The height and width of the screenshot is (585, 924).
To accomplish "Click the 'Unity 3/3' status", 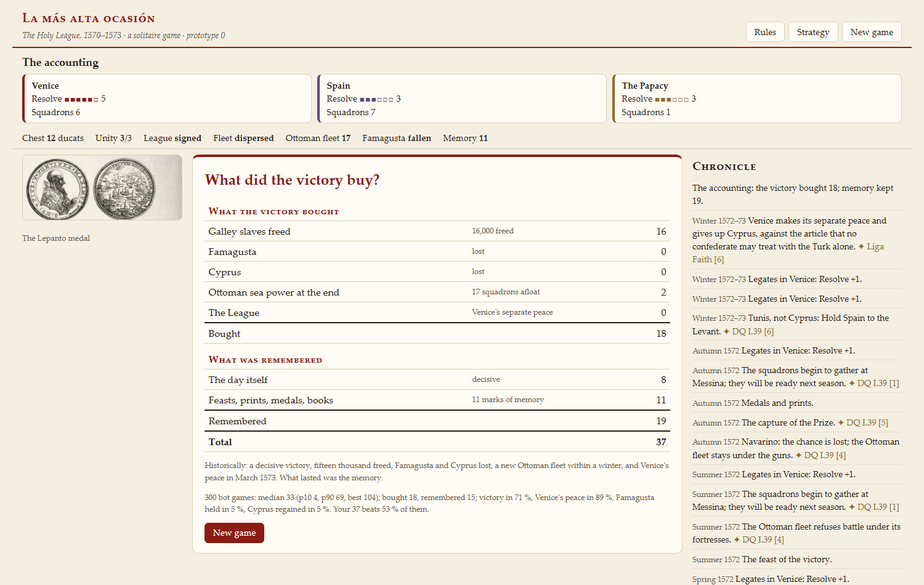I will [113, 138].
